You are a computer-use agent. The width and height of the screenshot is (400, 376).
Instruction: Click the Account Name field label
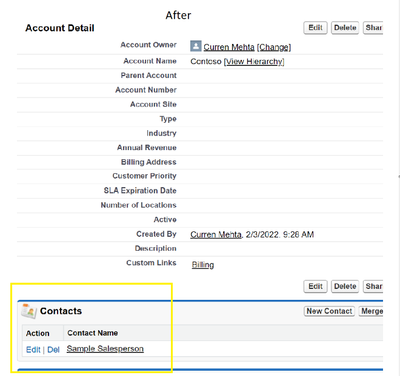[x=150, y=61]
